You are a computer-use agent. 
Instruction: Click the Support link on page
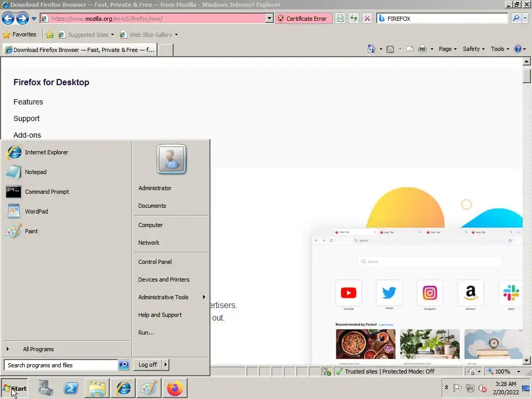click(x=26, y=118)
